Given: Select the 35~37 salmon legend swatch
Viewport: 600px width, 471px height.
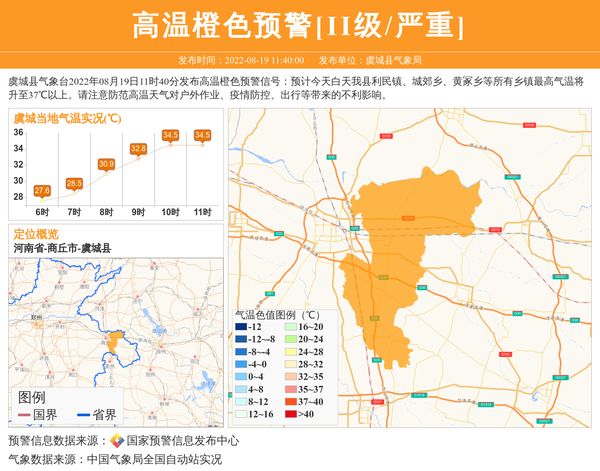Looking at the screenshot, I should click(291, 390).
